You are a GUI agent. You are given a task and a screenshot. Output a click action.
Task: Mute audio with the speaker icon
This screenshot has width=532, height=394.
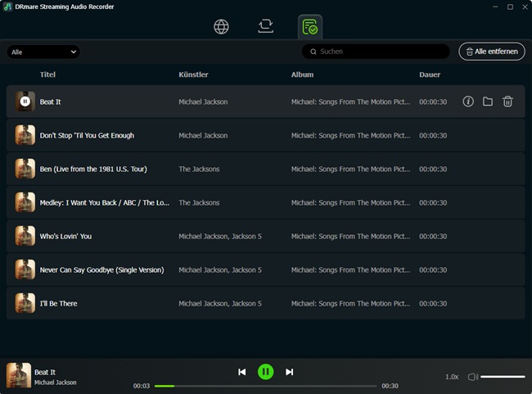click(x=473, y=377)
